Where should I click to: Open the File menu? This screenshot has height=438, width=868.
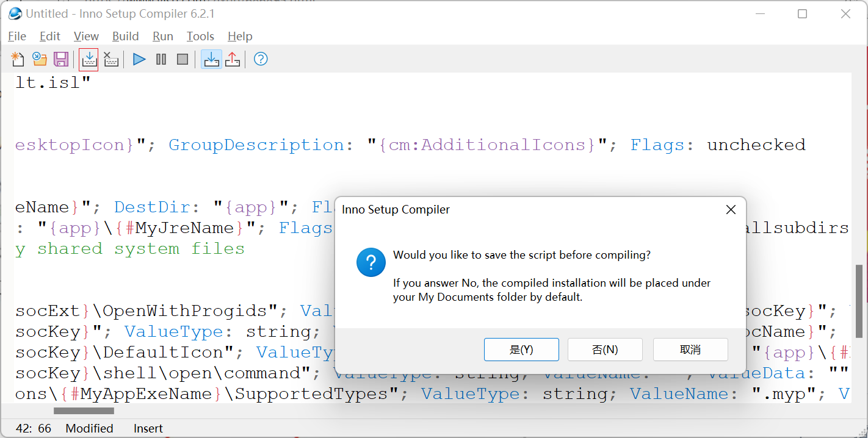[17, 37]
